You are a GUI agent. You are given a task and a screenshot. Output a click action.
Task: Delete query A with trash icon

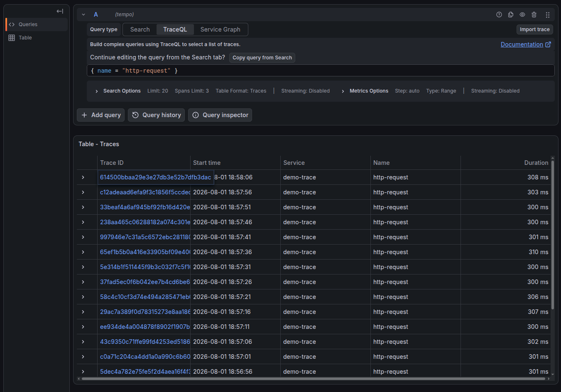(x=534, y=15)
